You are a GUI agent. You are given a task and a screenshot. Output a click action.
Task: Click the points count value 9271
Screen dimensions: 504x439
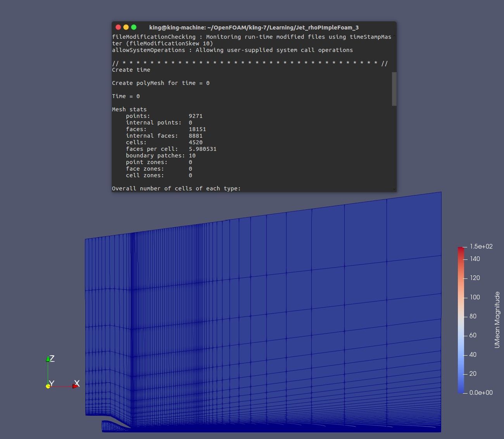(x=195, y=116)
